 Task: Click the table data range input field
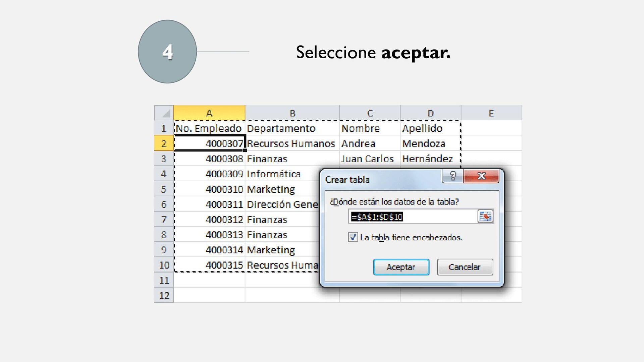pyautogui.click(x=413, y=217)
